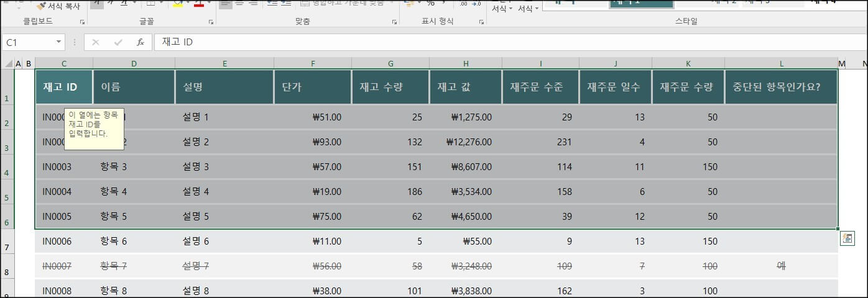Select column E header
This screenshot has width=868, height=298.
click(x=224, y=63)
